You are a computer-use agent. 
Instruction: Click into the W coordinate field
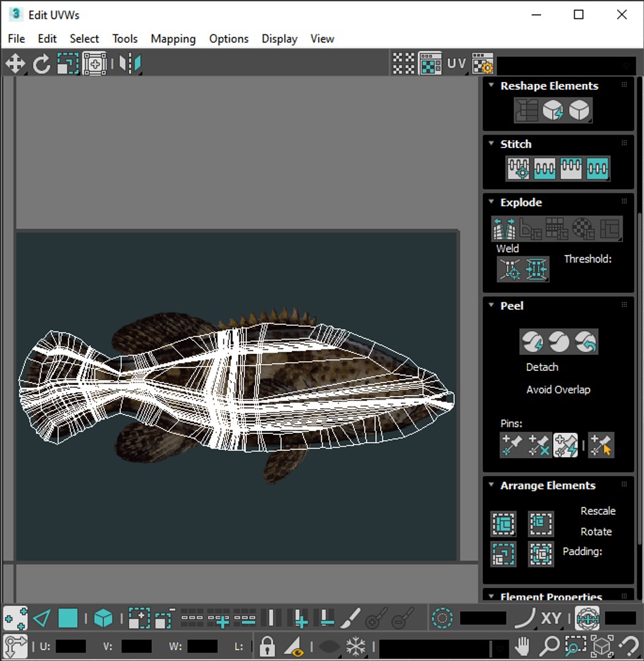coord(203,646)
